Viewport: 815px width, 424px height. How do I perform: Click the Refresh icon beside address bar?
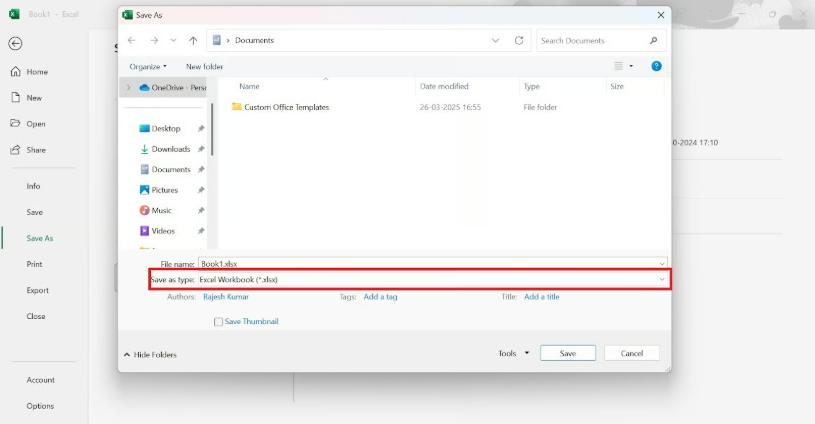point(519,41)
